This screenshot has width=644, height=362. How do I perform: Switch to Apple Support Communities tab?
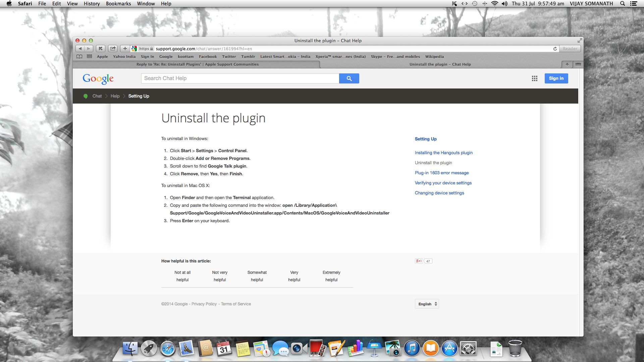coord(197,64)
